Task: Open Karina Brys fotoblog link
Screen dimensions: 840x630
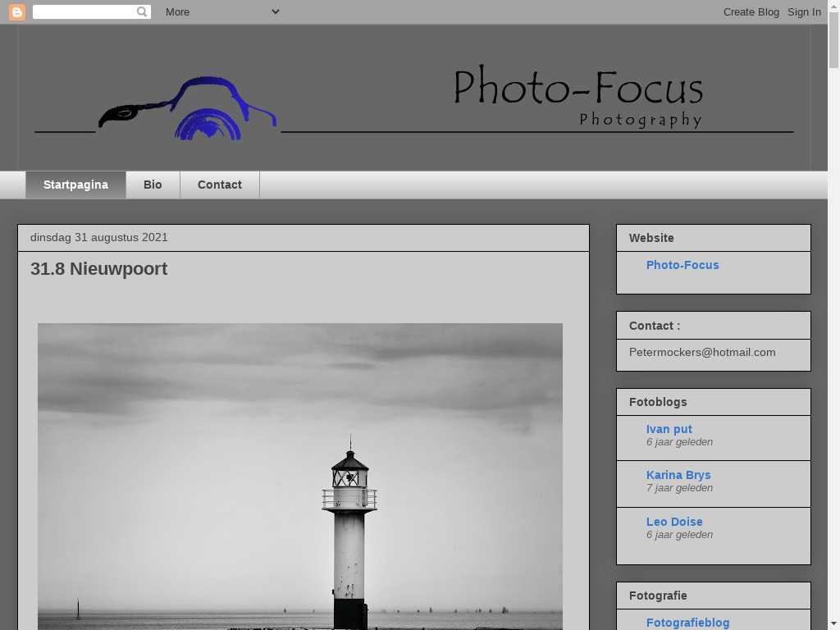Action: 678,475
